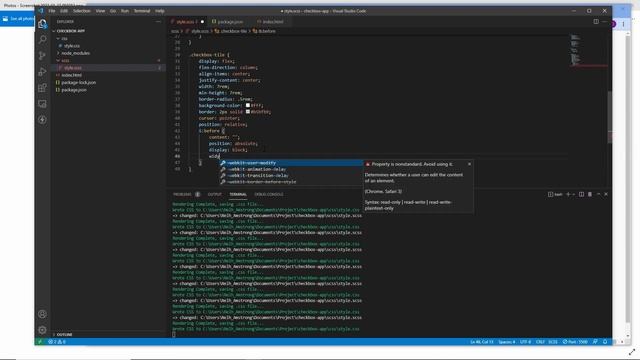Image resolution: width=640 pixels, height=360 pixels.
Task: Click the border color swatch on line 39
Action: tap(248, 111)
